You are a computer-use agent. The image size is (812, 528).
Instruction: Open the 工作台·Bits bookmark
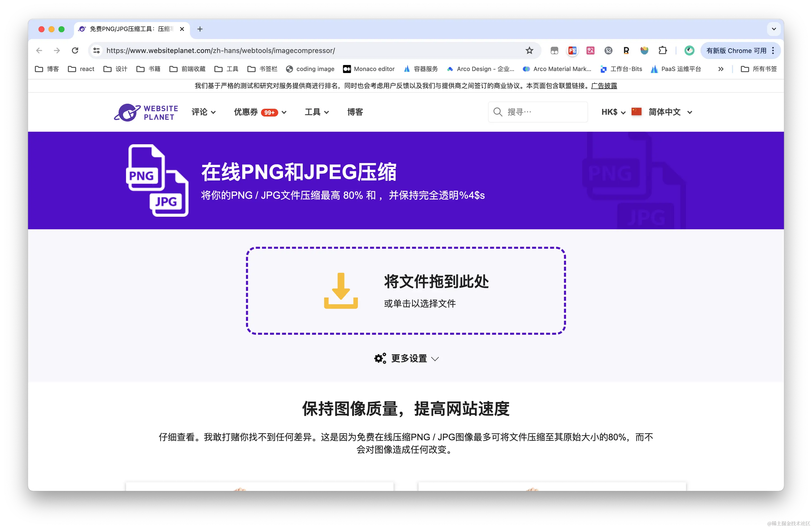pos(621,69)
